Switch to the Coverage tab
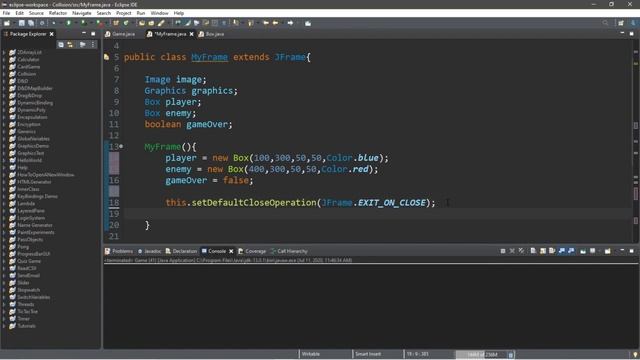The width and height of the screenshot is (640, 360). pos(252,251)
